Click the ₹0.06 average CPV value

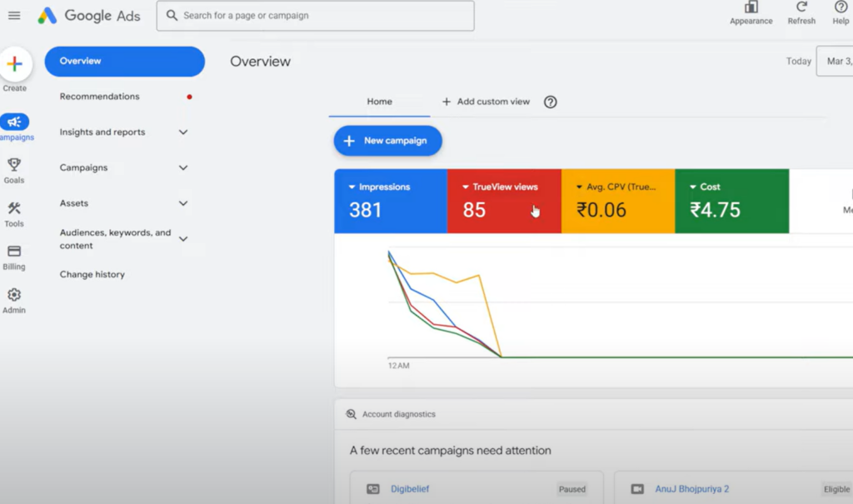click(601, 210)
